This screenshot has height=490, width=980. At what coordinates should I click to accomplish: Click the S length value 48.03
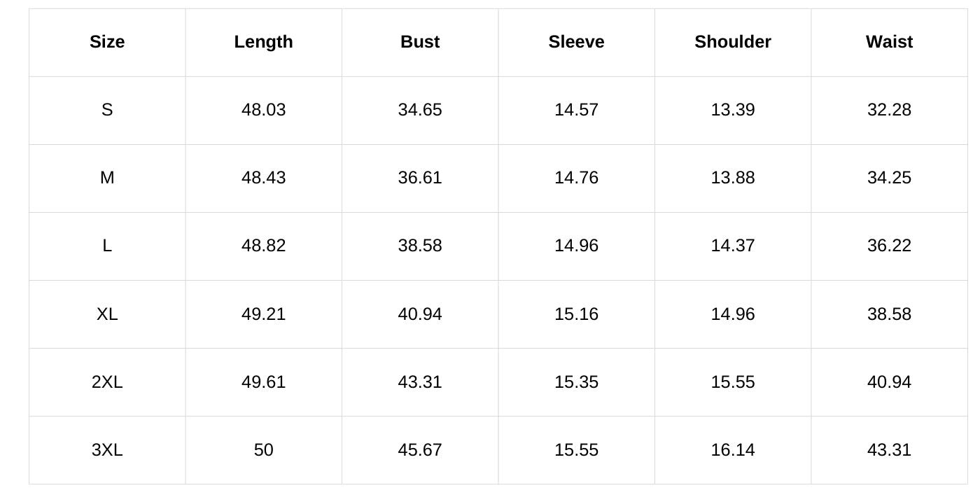coord(263,110)
